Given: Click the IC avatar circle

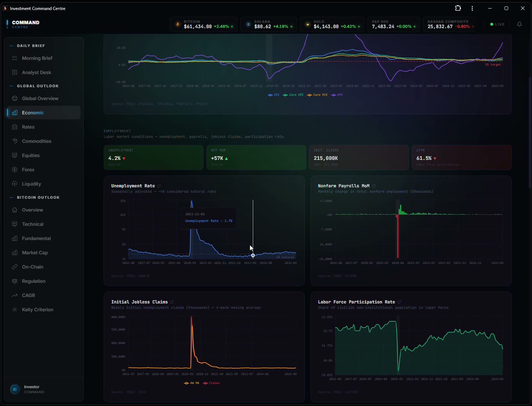Looking at the screenshot, I should coord(15,389).
